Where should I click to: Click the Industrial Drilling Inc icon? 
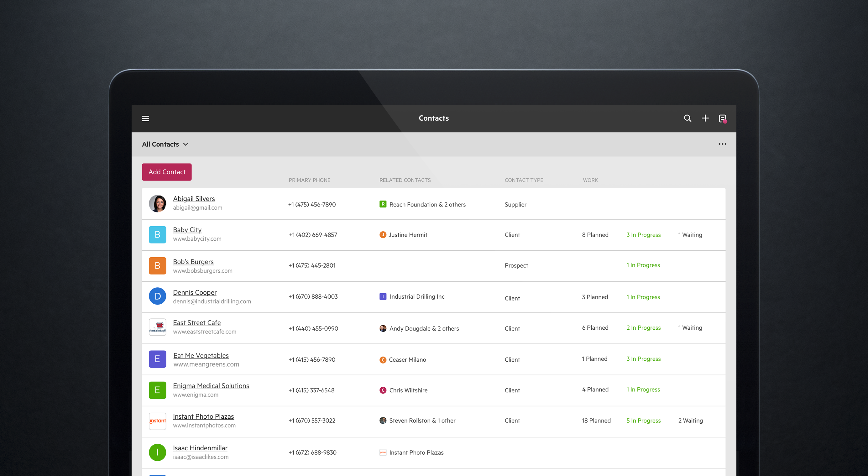tap(383, 296)
